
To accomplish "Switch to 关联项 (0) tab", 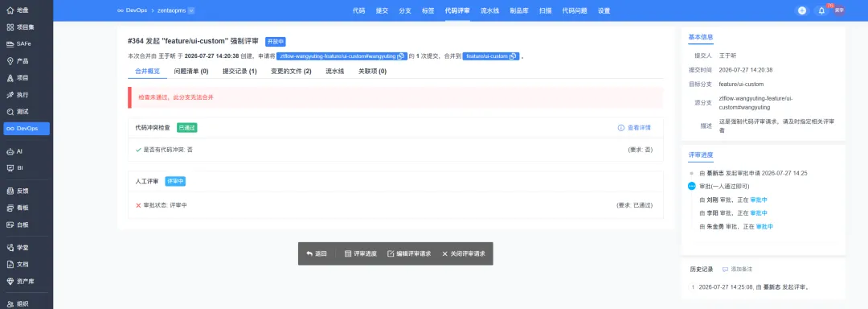I will (373, 72).
